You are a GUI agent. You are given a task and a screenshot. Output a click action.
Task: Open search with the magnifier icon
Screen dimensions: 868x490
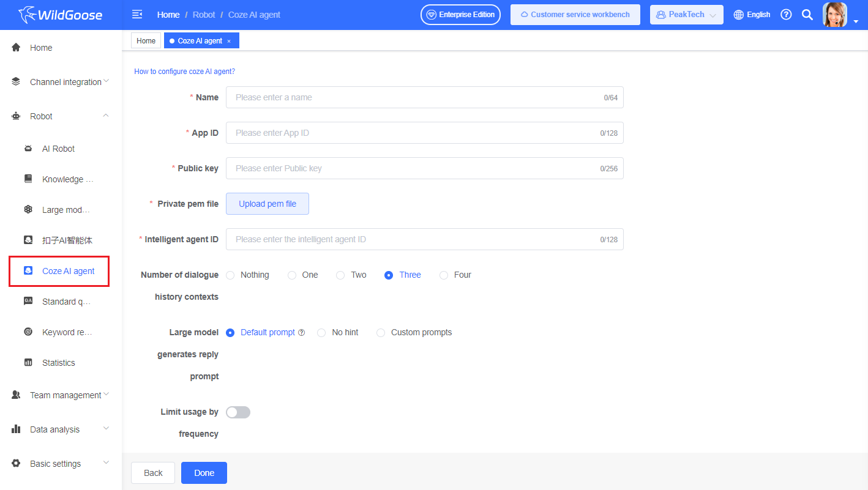click(807, 15)
